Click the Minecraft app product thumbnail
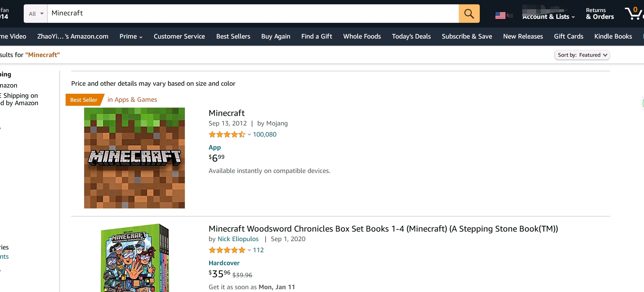The width and height of the screenshot is (644, 292). coord(134,158)
